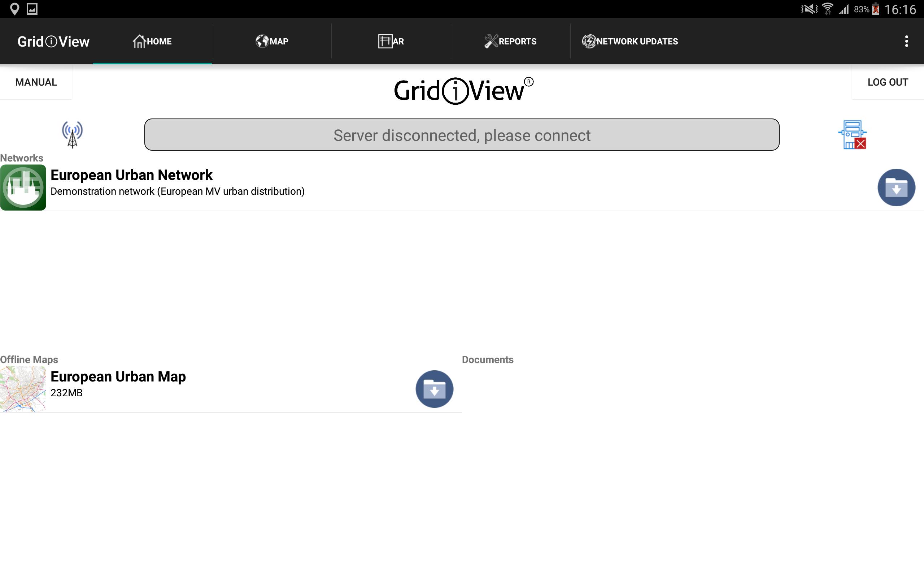Tap the wrench reports icon
This screenshot has height=578, width=924.
[x=491, y=41]
